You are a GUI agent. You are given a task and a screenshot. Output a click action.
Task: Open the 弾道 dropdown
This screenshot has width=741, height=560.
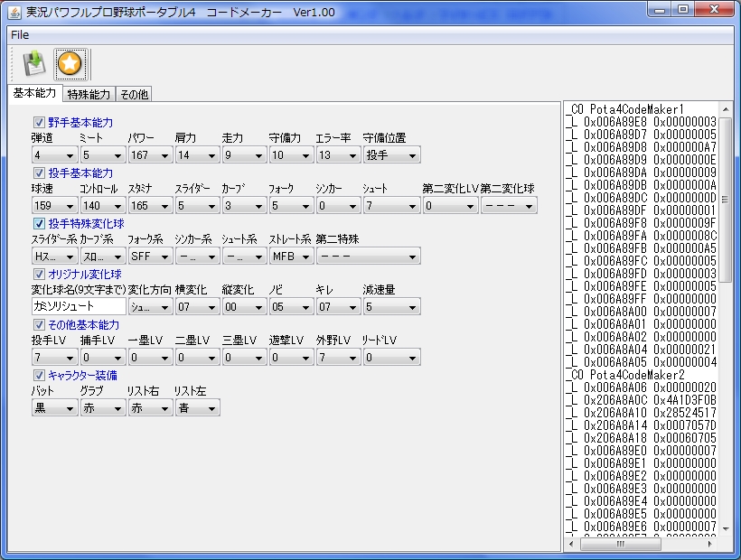[x=54, y=154]
